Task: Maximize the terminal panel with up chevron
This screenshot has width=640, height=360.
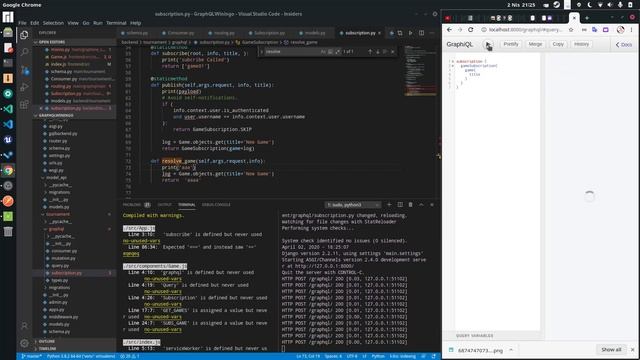Action: click(421, 204)
